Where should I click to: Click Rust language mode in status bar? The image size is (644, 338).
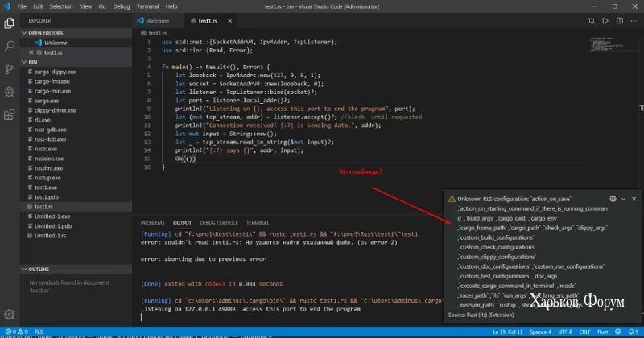coord(602,332)
